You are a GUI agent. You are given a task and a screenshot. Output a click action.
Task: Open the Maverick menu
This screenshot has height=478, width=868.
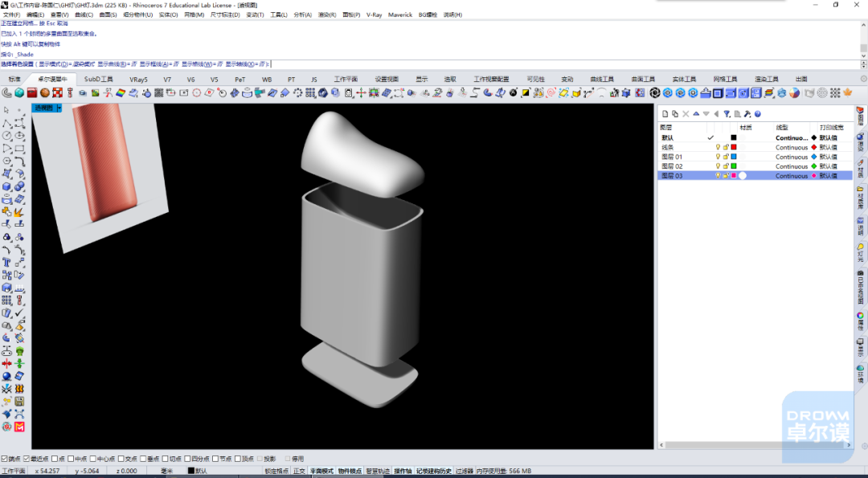400,15
